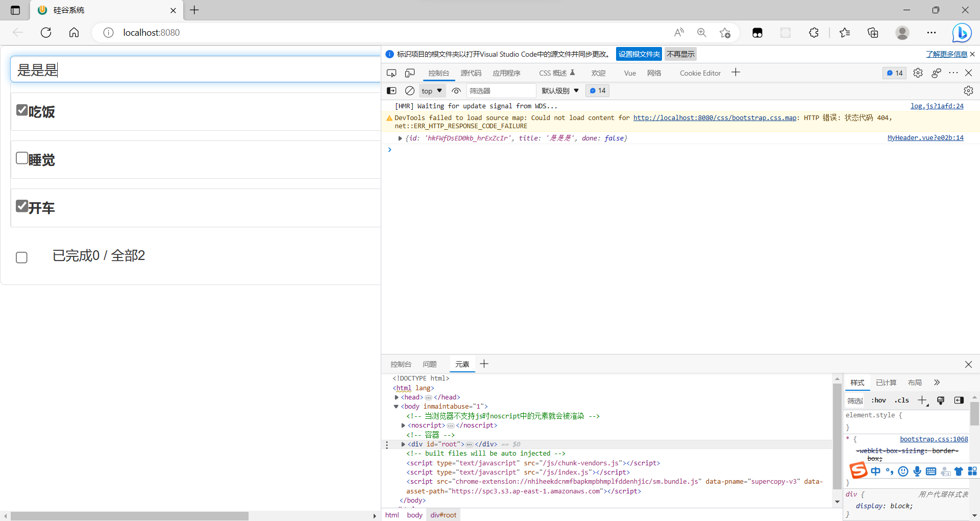The width and height of the screenshot is (980, 521).
Task: Expand the noscript element node
Action: coord(403,425)
